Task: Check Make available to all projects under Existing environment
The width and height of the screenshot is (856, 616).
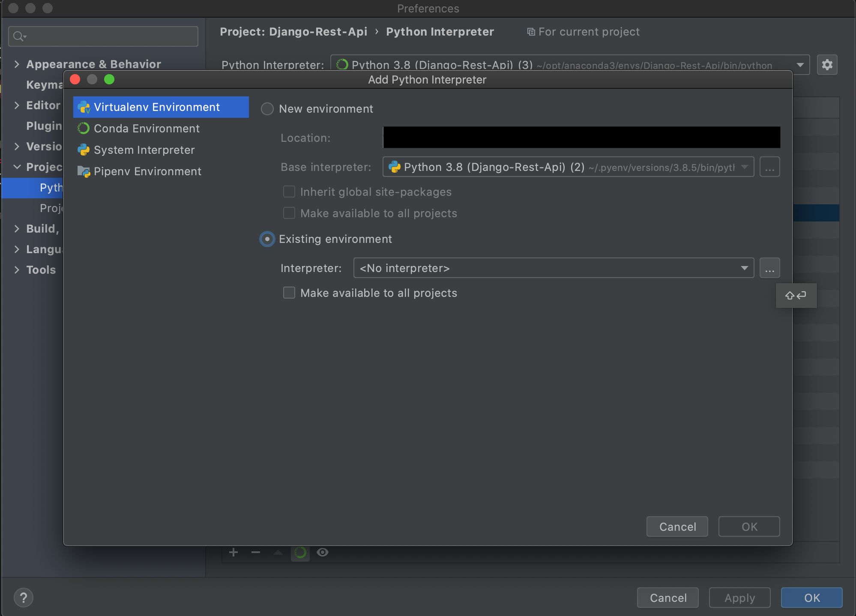Action: (289, 293)
